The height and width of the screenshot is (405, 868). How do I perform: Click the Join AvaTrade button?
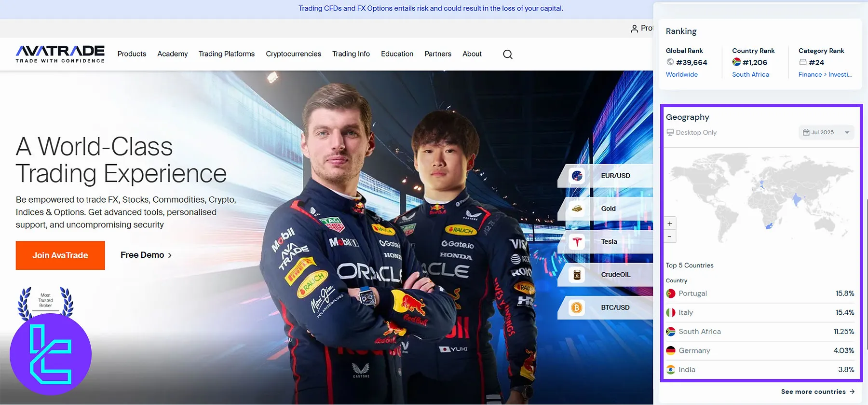pyautogui.click(x=60, y=255)
